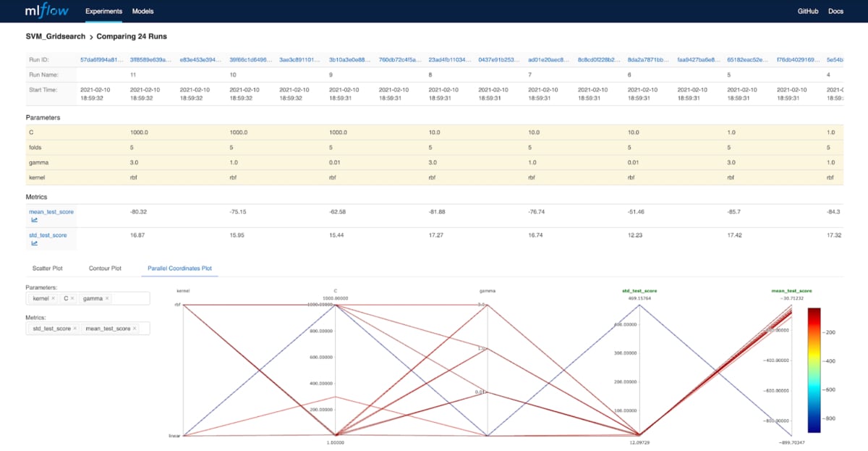Go back to SVM_Gridsearch experiment
Image resolution: width=868 pixels, height=451 pixels.
click(x=56, y=36)
